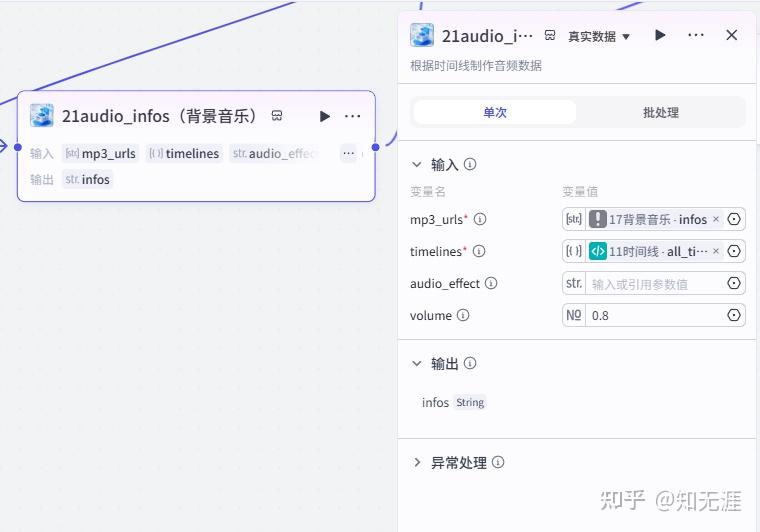Click the volume value field 0.8

655,315
